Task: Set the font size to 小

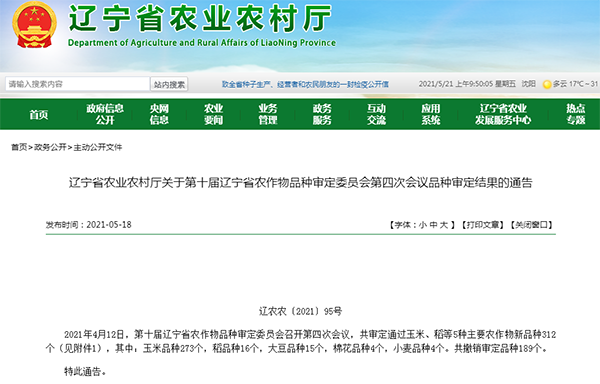Action: 423,225
